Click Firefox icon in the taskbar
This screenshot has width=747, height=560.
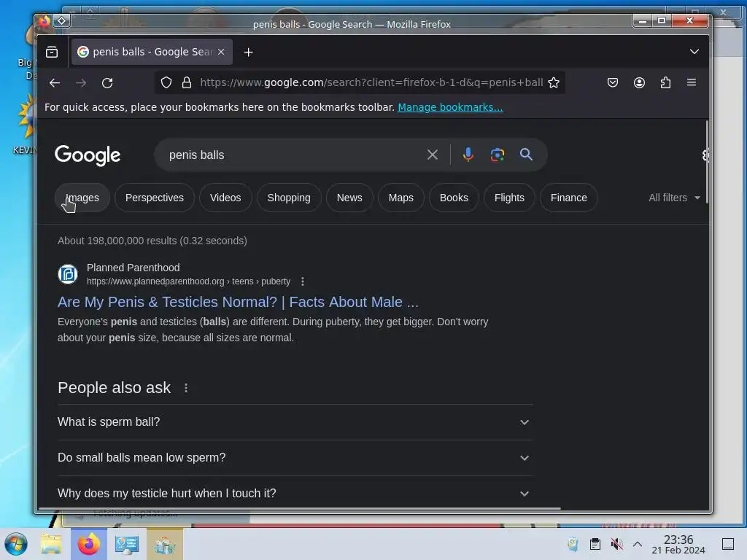click(x=88, y=544)
